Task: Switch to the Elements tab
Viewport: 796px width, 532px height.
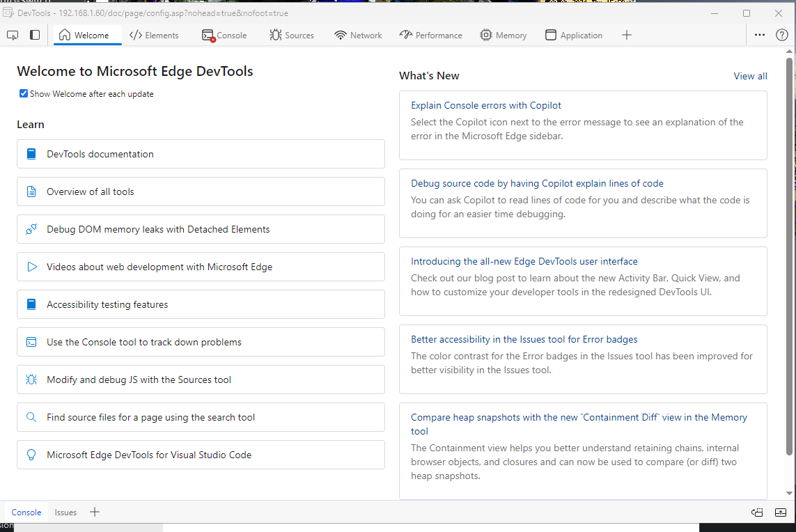Action: [154, 35]
